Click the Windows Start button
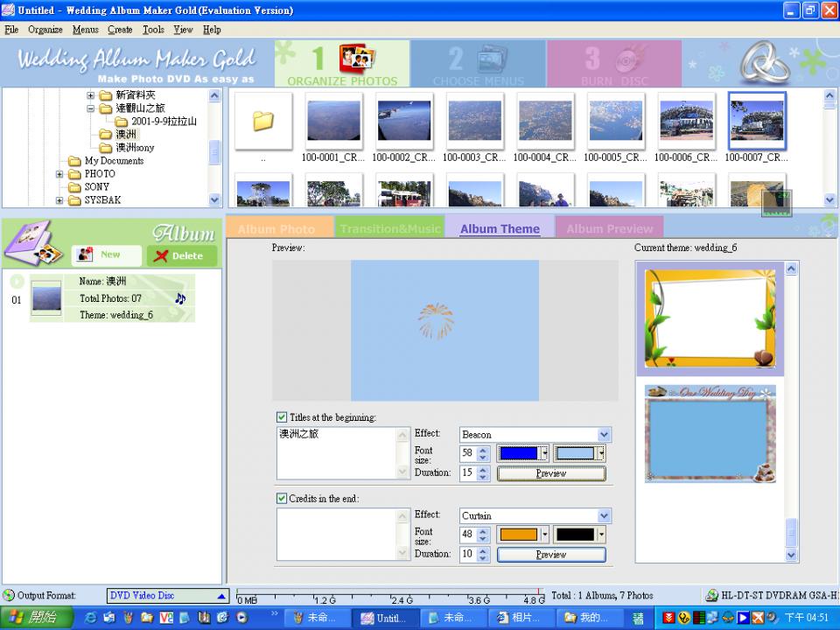Viewport: 840px width, 630px height. (x=32, y=618)
